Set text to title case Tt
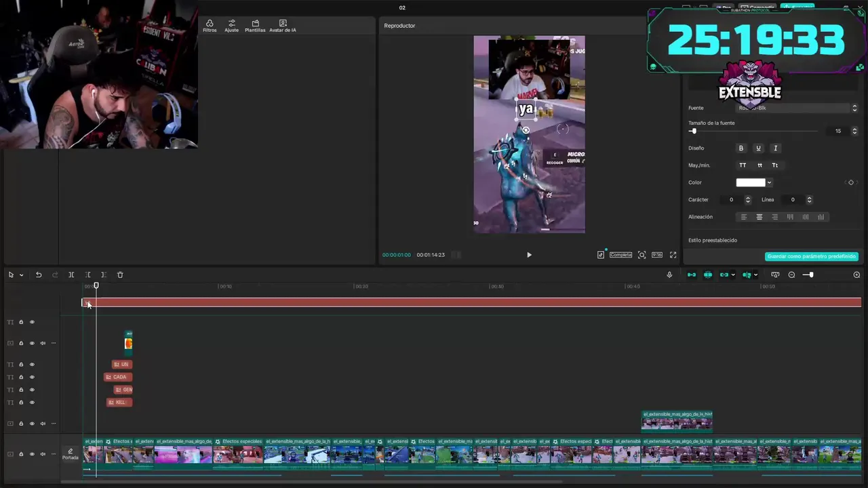This screenshot has width=868, height=488. coord(775,165)
